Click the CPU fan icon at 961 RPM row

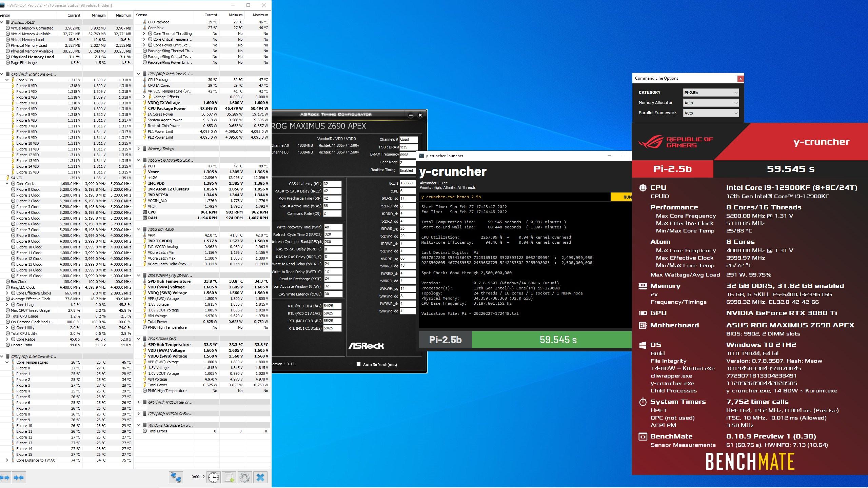coord(145,212)
